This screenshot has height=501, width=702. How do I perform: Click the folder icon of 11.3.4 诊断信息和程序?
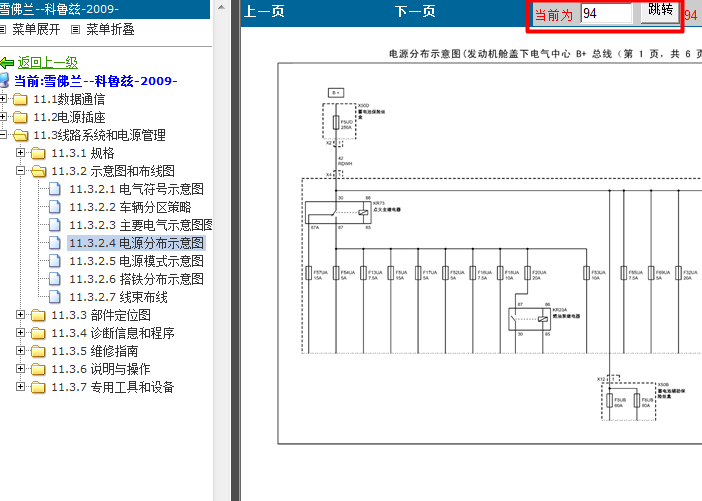38,334
